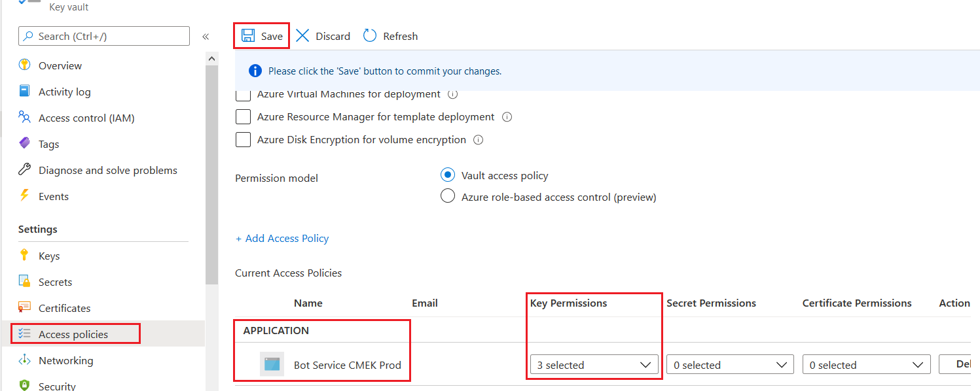Screen dimensions: 980x391
Task: Click the Save disk icon
Action: coord(248,36)
